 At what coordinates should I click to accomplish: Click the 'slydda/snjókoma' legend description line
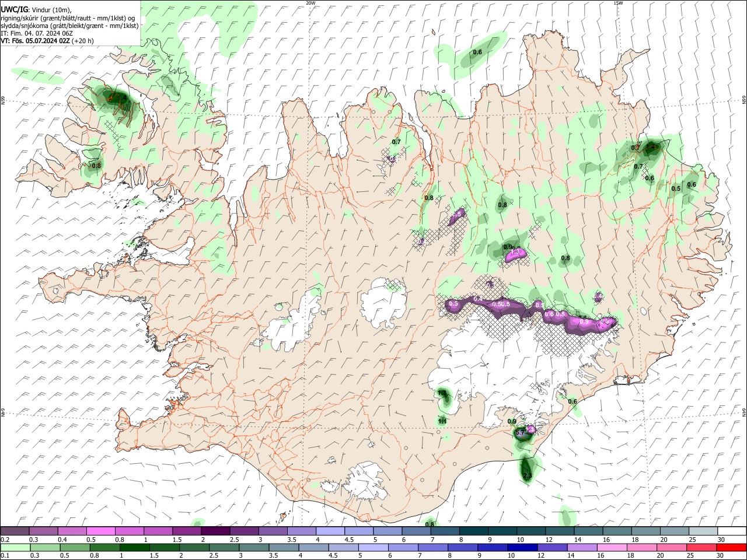point(69,26)
